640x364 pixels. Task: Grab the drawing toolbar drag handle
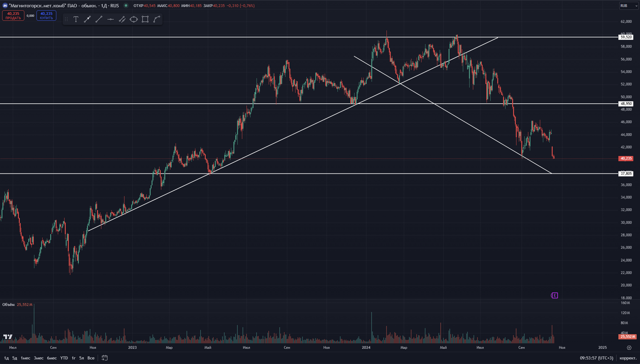pos(66,19)
